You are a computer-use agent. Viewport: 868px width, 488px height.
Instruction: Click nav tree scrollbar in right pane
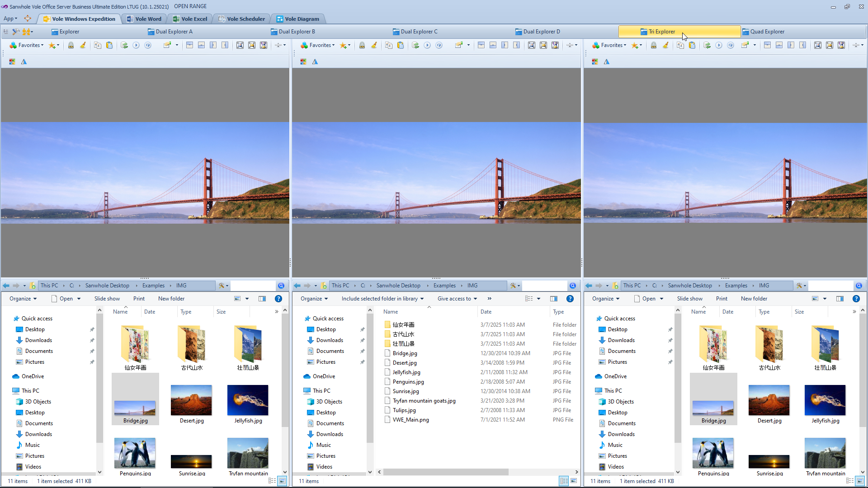(x=678, y=377)
